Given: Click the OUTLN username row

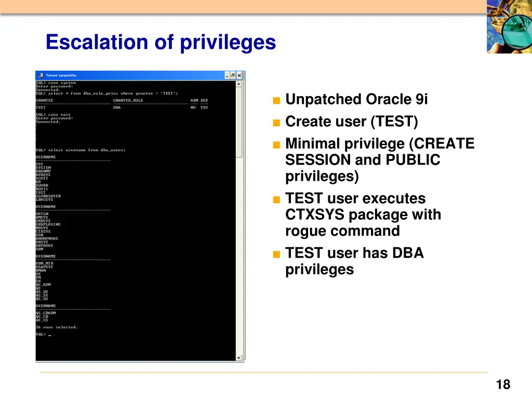Looking at the screenshot, I should point(42,214).
